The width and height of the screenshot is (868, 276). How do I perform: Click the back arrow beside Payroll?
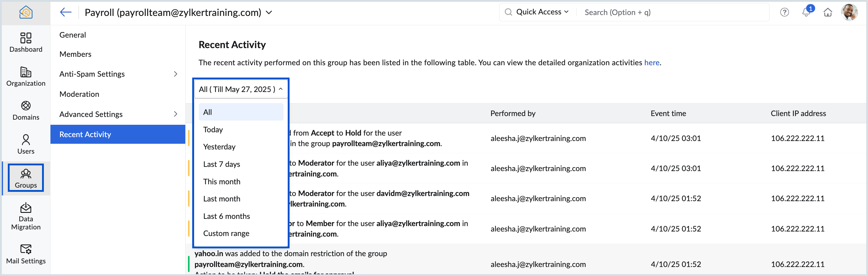coord(66,13)
